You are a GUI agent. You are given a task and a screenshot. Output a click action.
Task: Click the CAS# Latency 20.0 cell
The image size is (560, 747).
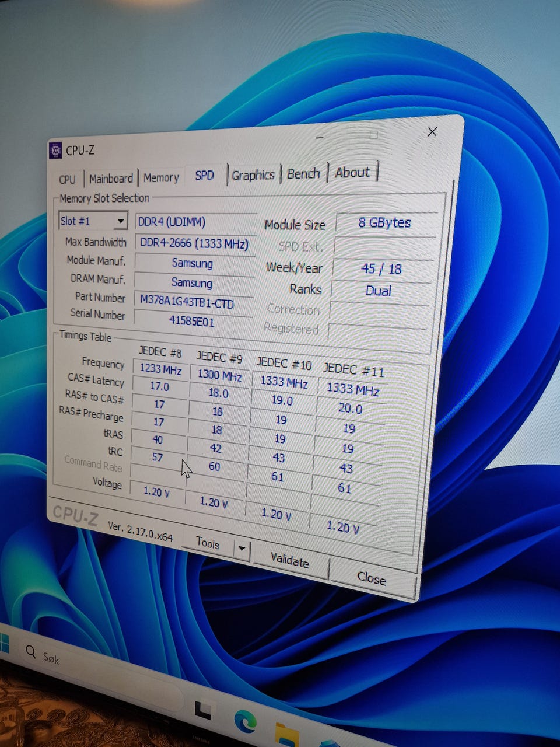coord(350,409)
